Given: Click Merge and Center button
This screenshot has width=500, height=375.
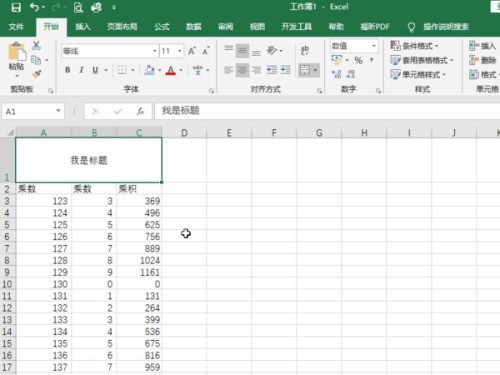Looking at the screenshot, I should click(x=305, y=70).
